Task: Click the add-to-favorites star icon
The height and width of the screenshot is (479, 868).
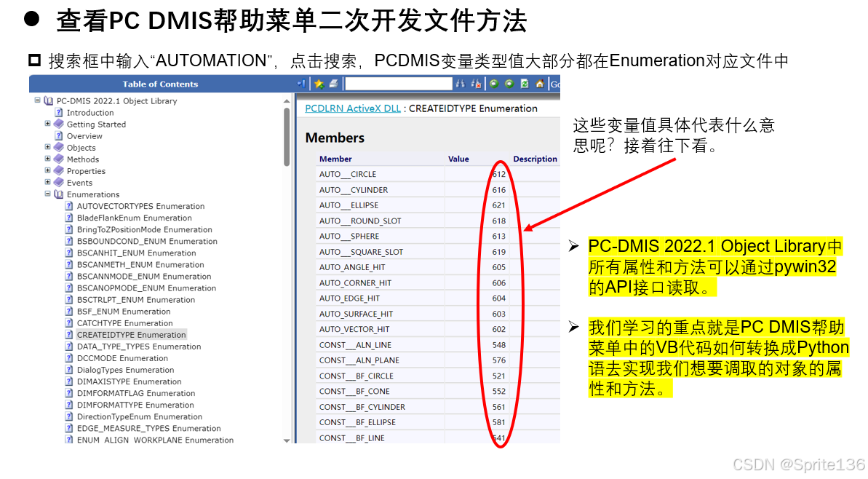Action: click(319, 83)
